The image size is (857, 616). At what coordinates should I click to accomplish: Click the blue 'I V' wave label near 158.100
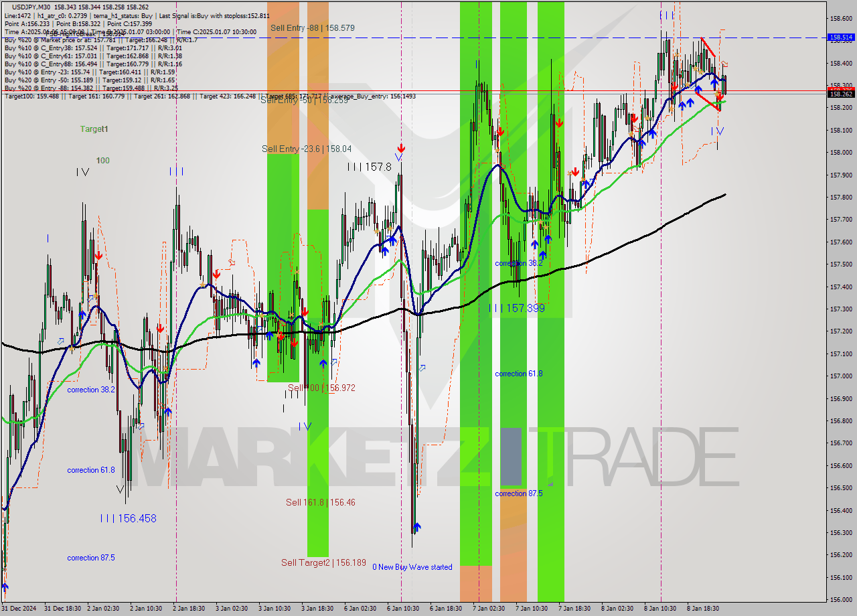(x=717, y=131)
